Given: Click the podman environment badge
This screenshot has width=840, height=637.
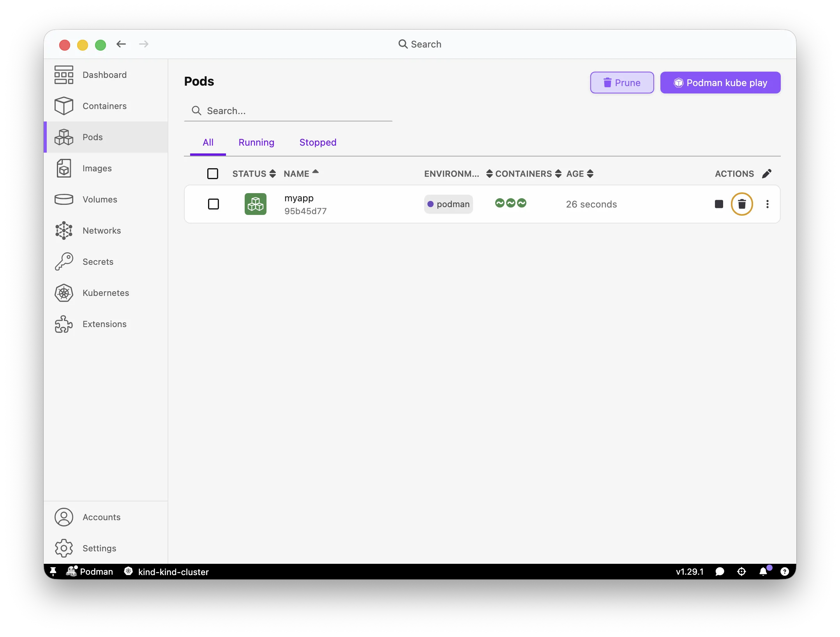Looking at the screenshot, I should pos(448,204).
